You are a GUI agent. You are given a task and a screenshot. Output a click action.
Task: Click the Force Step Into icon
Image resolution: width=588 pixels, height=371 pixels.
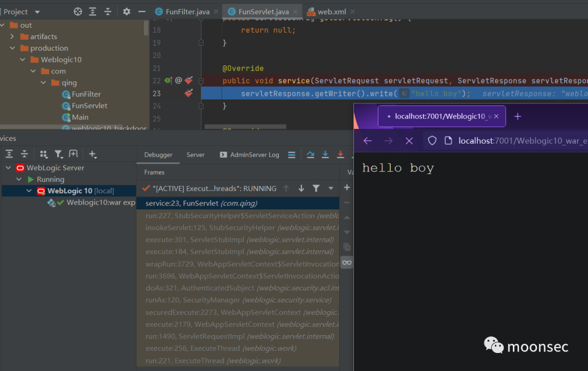click(340, 154)
